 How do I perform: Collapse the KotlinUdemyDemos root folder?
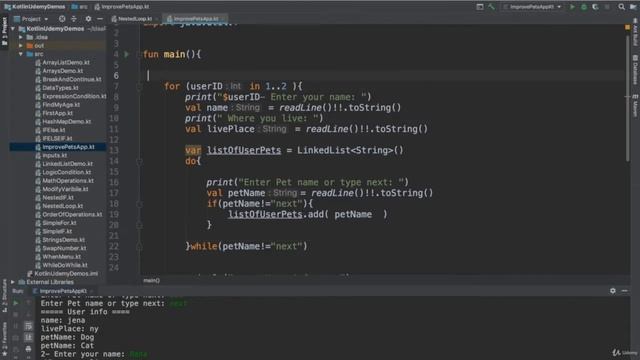[13, 29]
